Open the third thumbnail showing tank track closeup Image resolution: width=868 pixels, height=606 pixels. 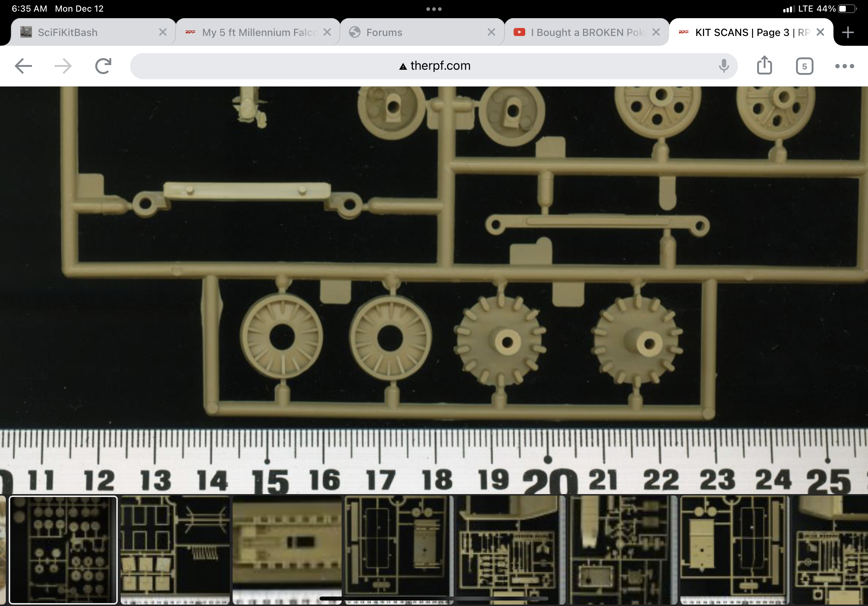click(287, 550)
